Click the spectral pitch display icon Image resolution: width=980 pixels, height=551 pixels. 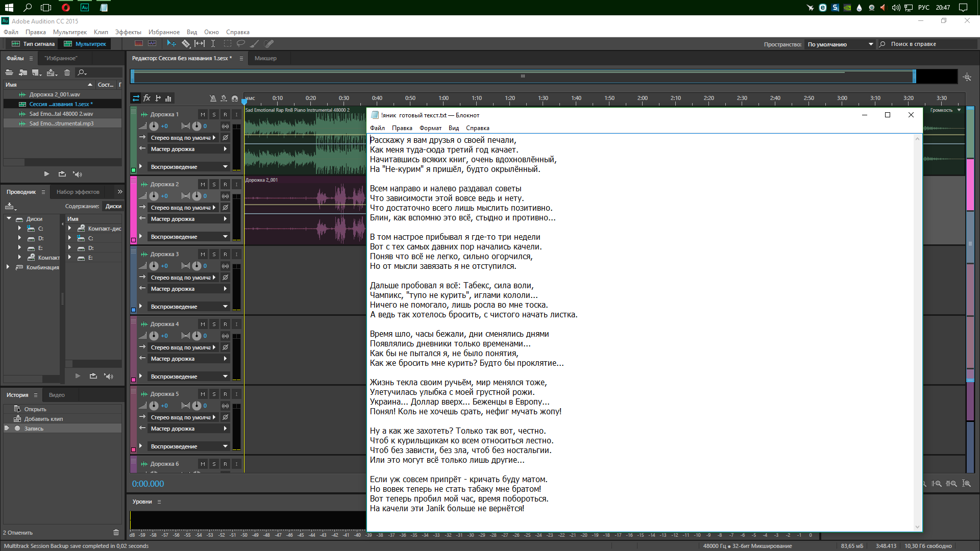152,44
